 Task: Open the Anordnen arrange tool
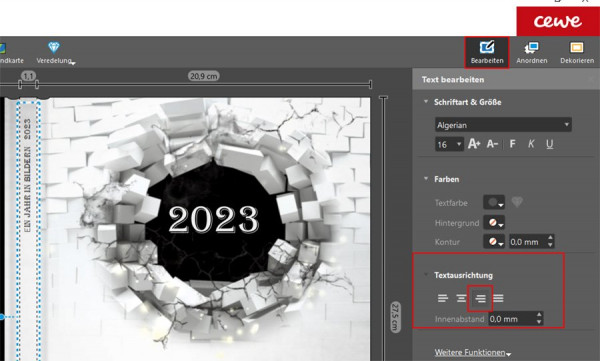[x=532, y=52]
